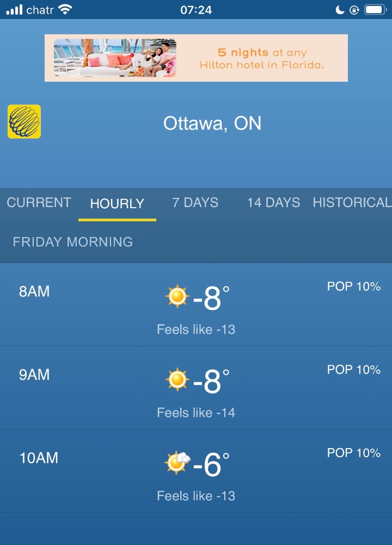This screenshot has width=392, height=545.
Task: Tap the partly cloudy icon for 10AM
Action: tap(177, 463)
